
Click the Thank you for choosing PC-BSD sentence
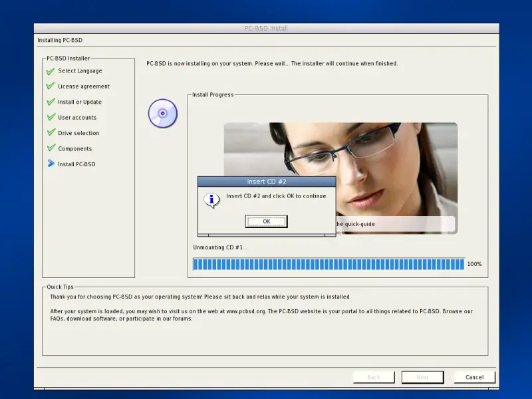[x=200, y=297]
